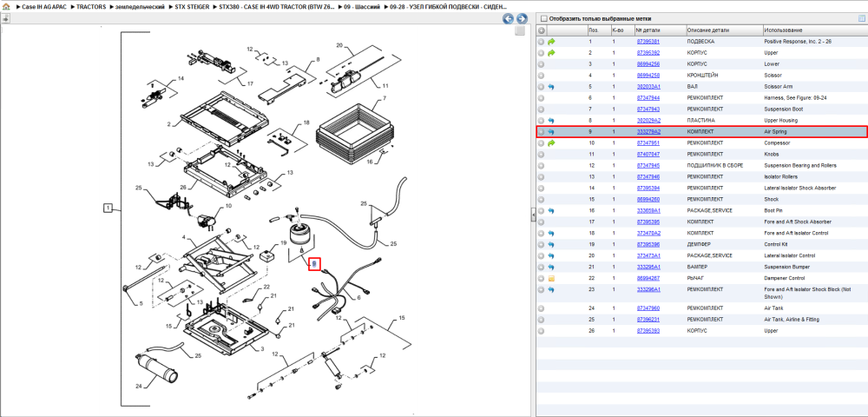Screen dimensions: 868x417
Task: Add position 24 Air Tank to list
Action: [542, 308]
